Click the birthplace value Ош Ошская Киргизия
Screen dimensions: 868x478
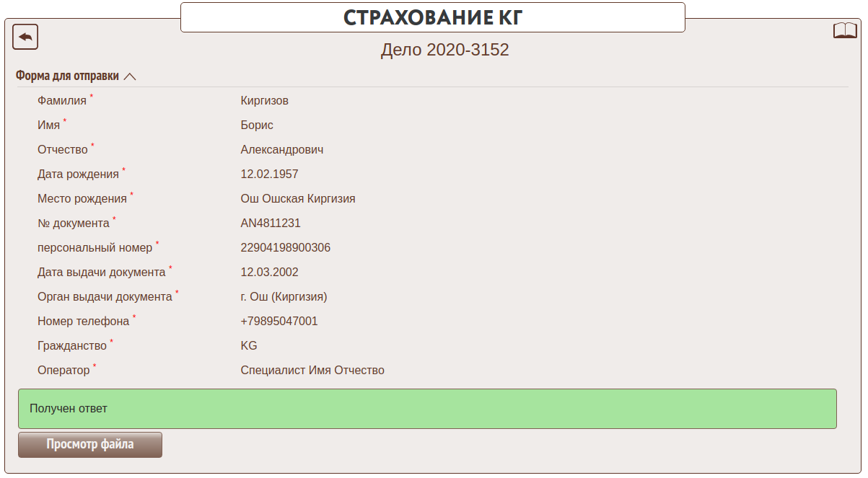coord(297,199)
